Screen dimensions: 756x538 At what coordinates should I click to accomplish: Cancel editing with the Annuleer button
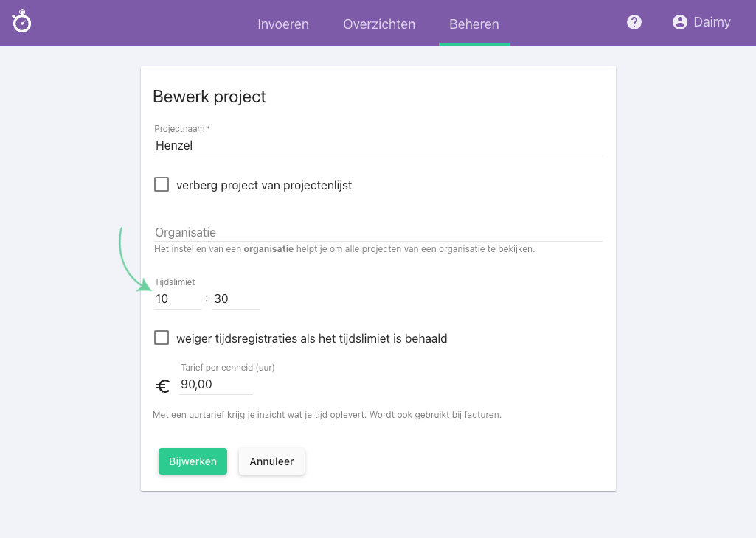(271, 461)
